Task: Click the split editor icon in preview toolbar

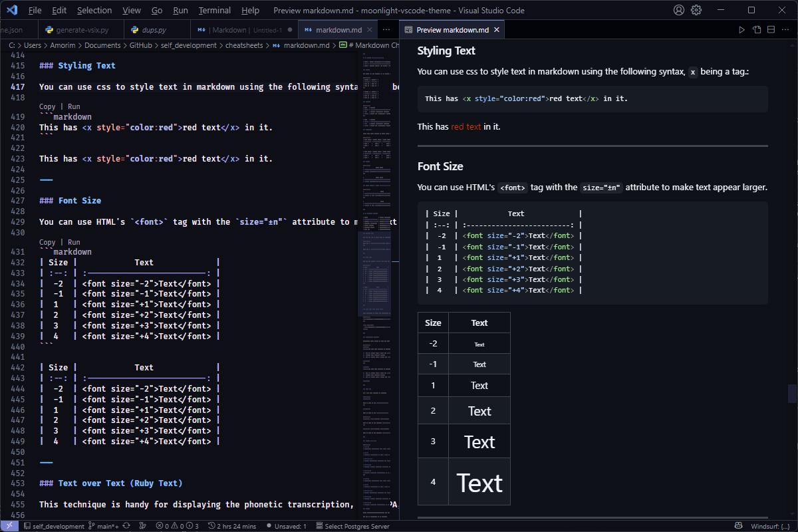Action: (x=771, y=30)
